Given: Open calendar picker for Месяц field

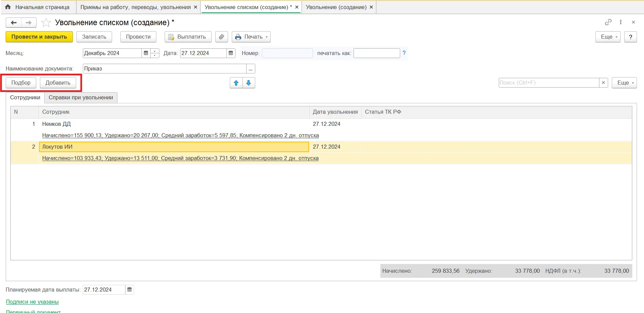Looking at the screenshot, I should pos(146,53).
